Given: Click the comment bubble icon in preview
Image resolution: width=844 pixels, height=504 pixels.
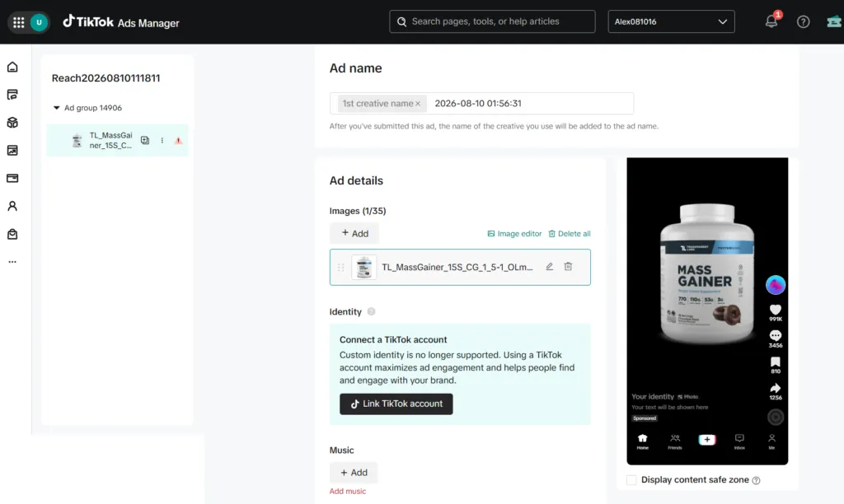Looking at the screenshot, I should click(x=775, y=336).
